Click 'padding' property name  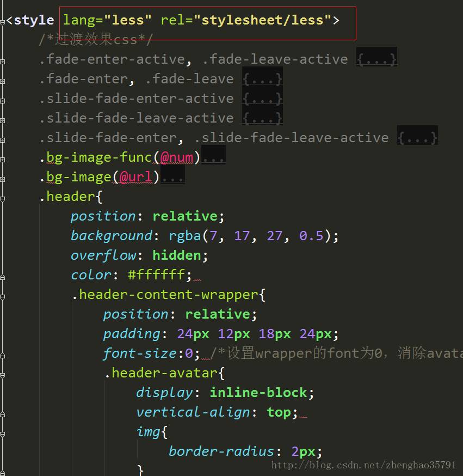(x=132, y=334)
